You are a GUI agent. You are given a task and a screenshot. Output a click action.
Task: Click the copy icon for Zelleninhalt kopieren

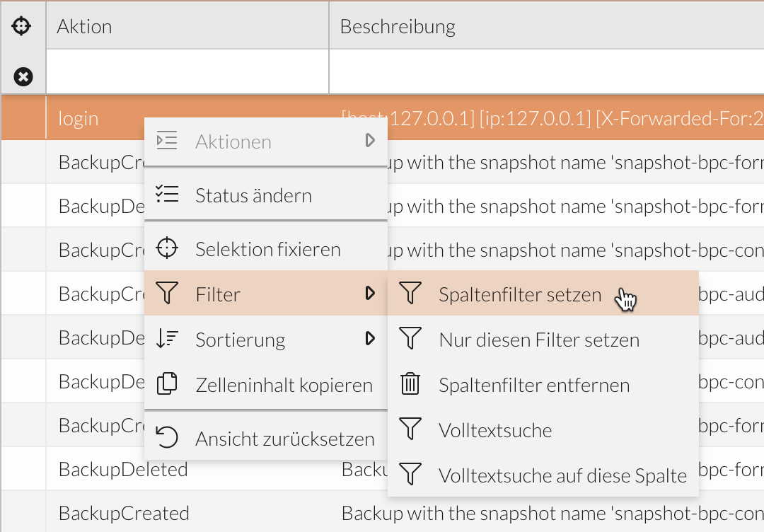(x=167, y=384)
